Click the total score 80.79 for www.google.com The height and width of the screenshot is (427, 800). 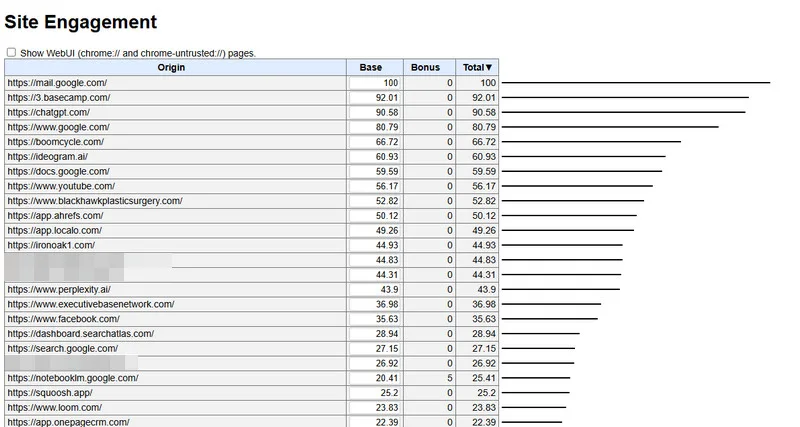pos(483,127)
